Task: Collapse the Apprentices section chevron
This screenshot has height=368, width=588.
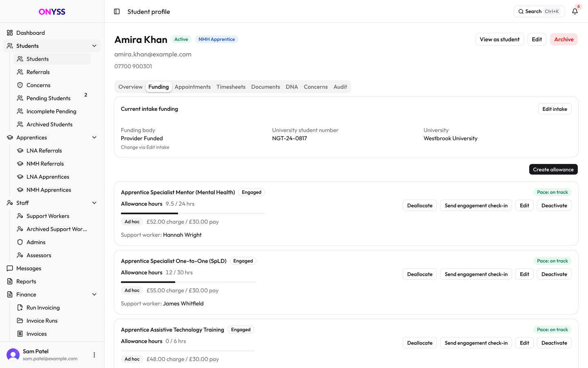Action: (94, 137)
